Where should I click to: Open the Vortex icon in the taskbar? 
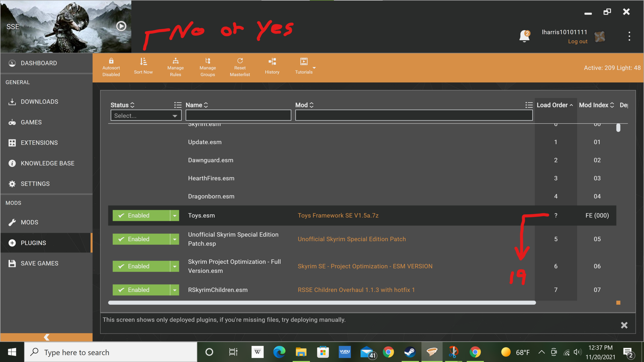pos(432,352)
